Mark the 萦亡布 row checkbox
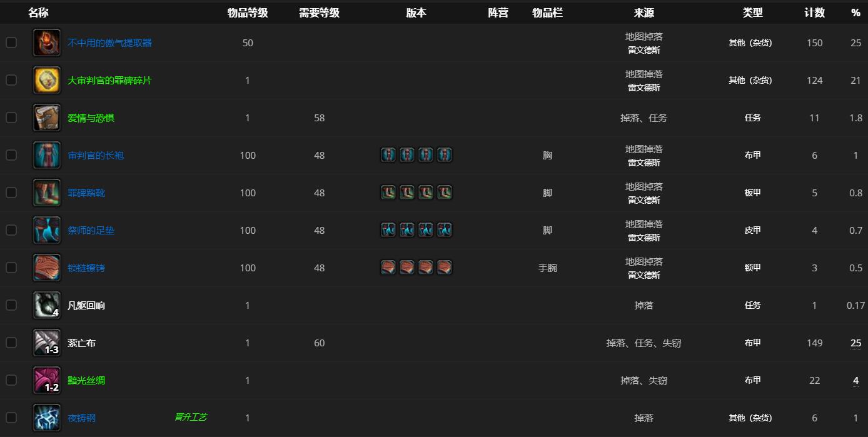Viewport: 868px width, 437px height. coord(11,343)
